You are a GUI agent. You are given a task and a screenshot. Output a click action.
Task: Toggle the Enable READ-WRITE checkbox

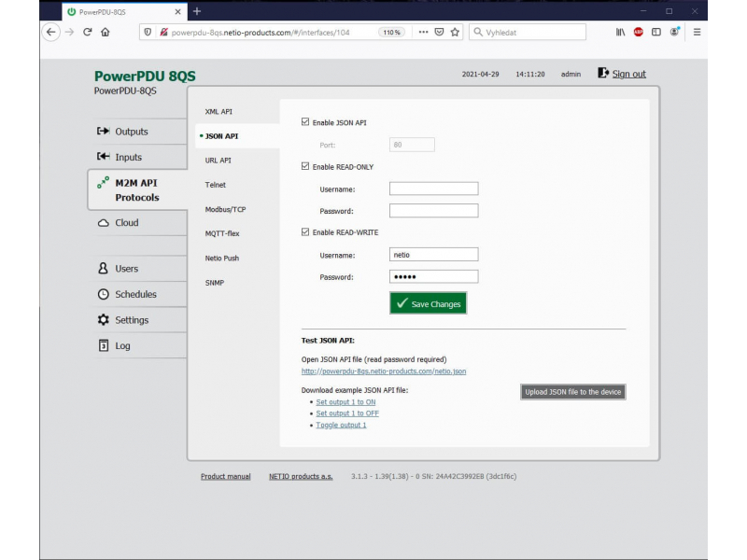point(305,231)
